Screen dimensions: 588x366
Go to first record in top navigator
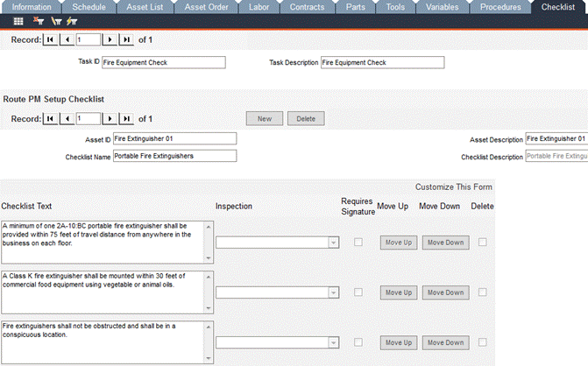(50, 40)
